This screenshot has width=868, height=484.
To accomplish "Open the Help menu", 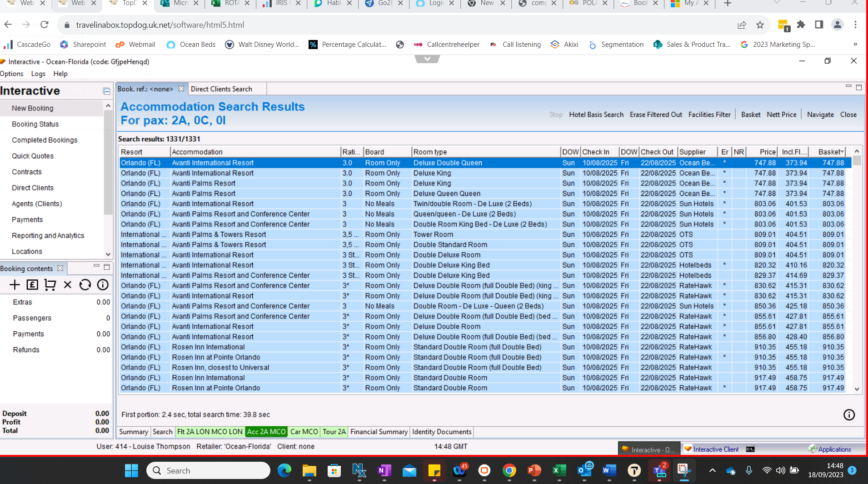I will [x=60, y=74].
